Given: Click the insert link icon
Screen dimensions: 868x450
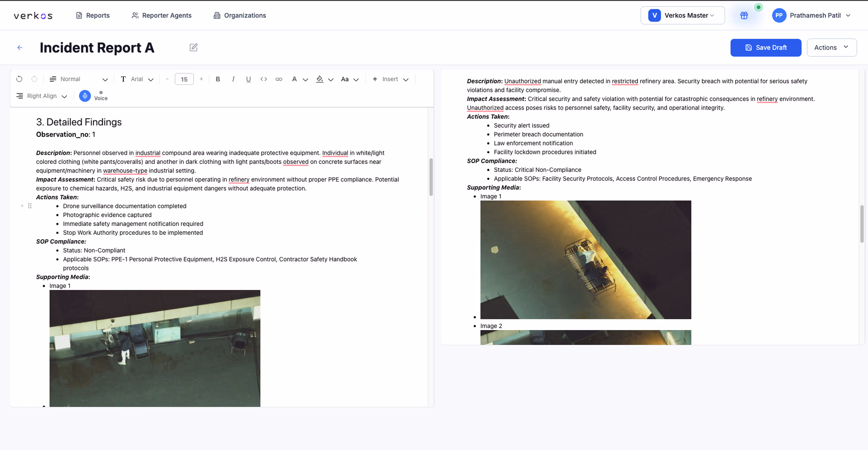Looking at the screenshot, I should point(279,79).
